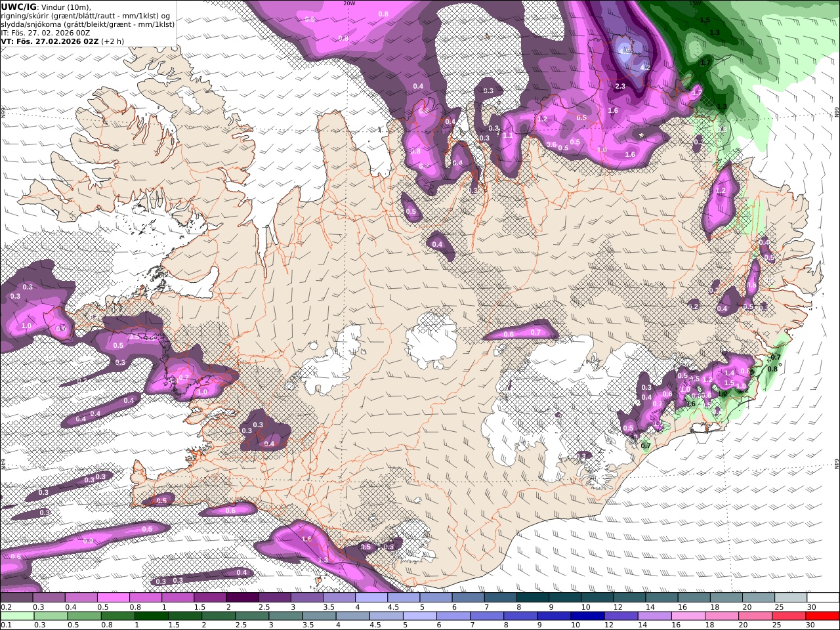Click the '1.7' value in the green rain area

[x=705, y=62]
